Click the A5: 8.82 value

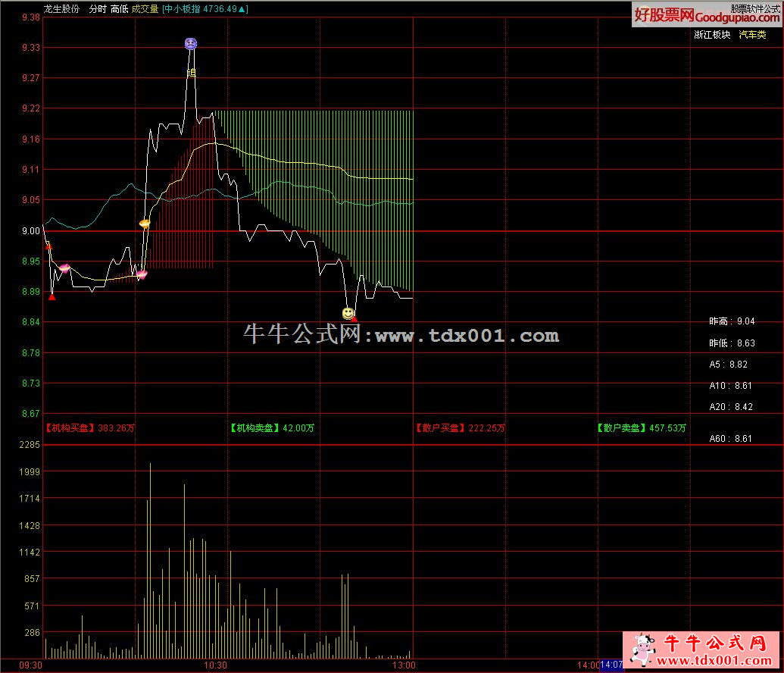click(x=729, y=365)
